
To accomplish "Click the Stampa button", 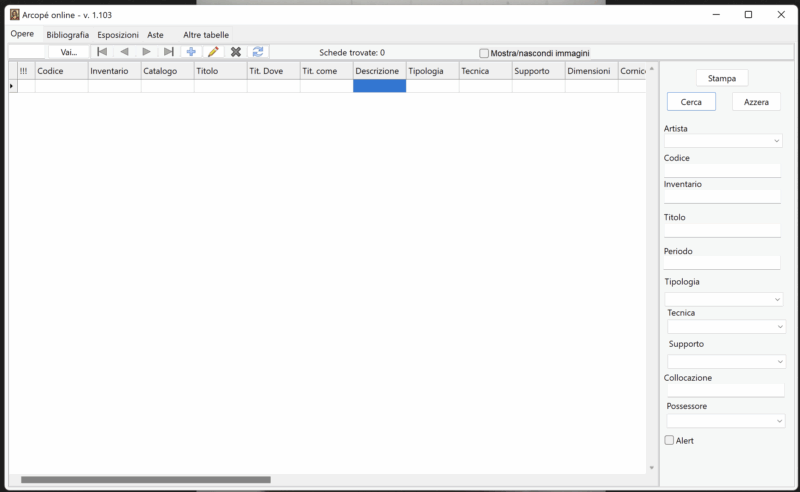I will click(x=722, y=77).
